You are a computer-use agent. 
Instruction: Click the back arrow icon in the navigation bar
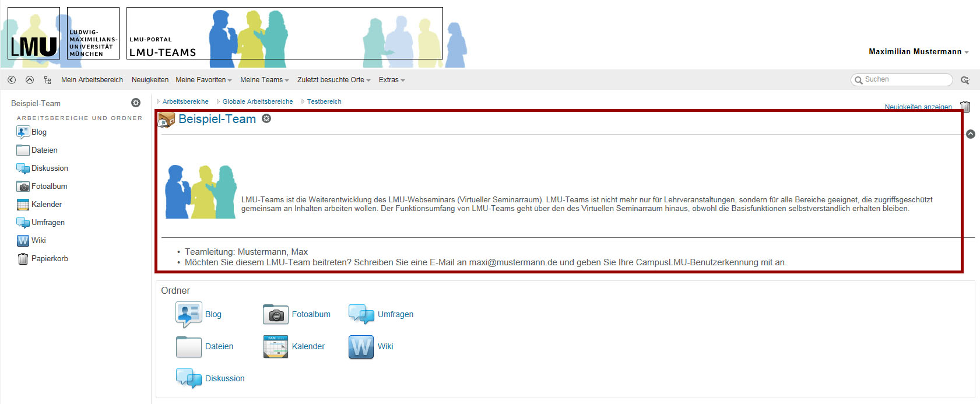click(x=12, y=80)
